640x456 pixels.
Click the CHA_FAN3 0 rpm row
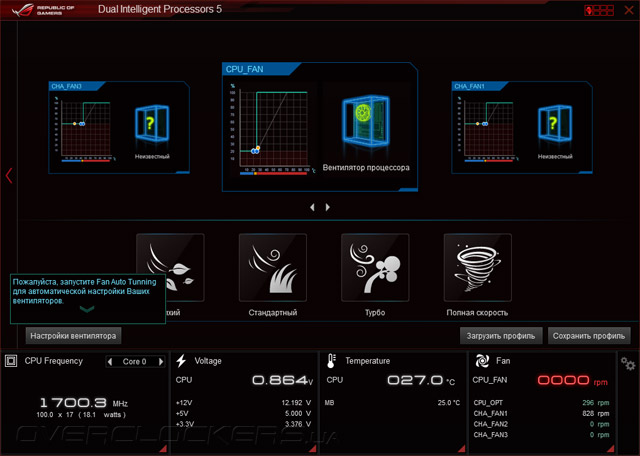(x=541, y=435)
